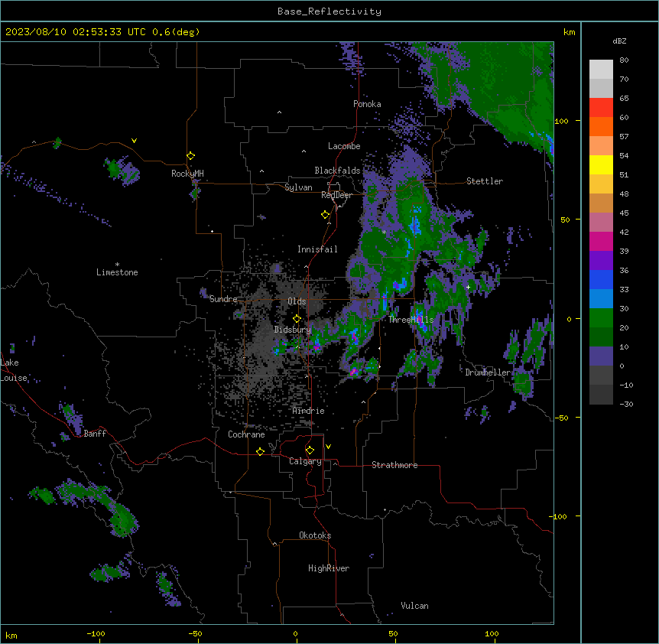Click the yellow diamond marker above Calgary label

310,450
